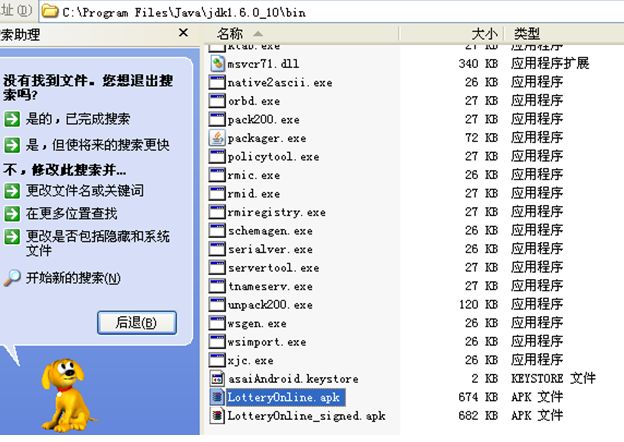
Task: Click the 应用程序扩展 type cell
Action: (550, 63)
